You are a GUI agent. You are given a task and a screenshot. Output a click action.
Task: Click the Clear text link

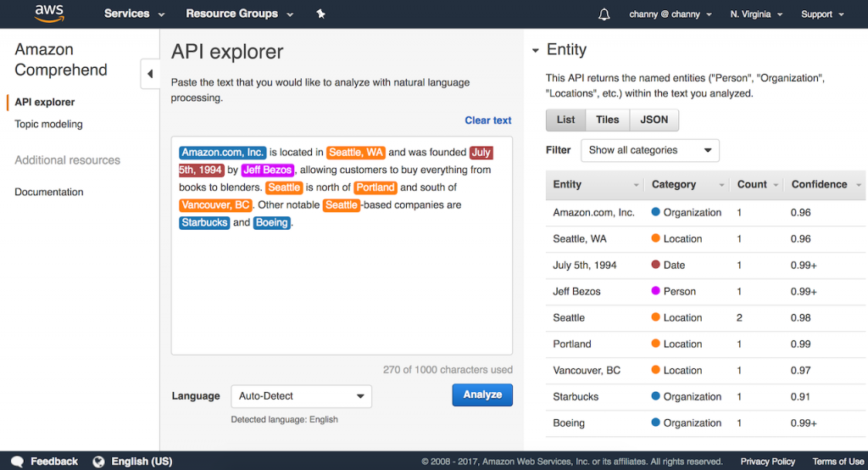pos(487,120)
